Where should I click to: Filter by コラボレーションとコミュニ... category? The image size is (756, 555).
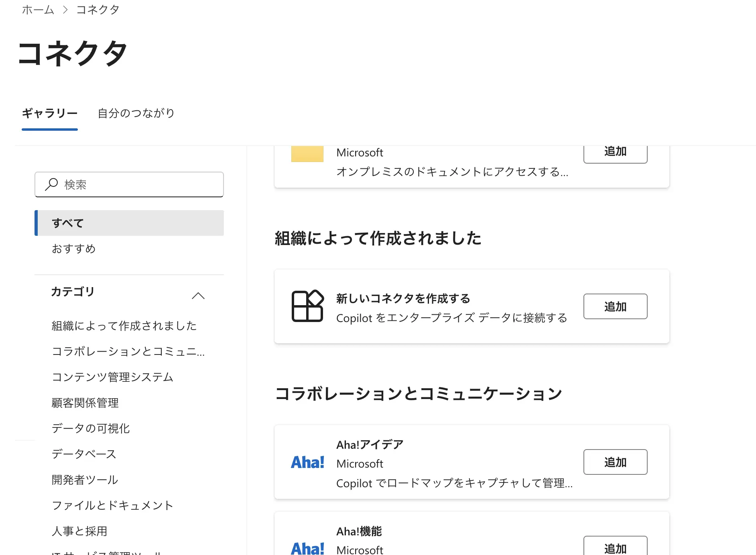point(128,351)
